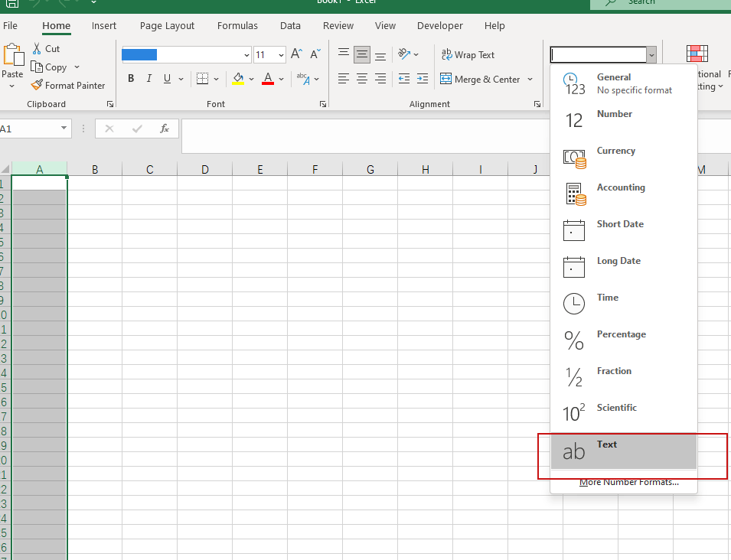Switch to the Page Layout tab
Image resolution: width=731 pixels, height=560 pixels.
tap(167, 25)
